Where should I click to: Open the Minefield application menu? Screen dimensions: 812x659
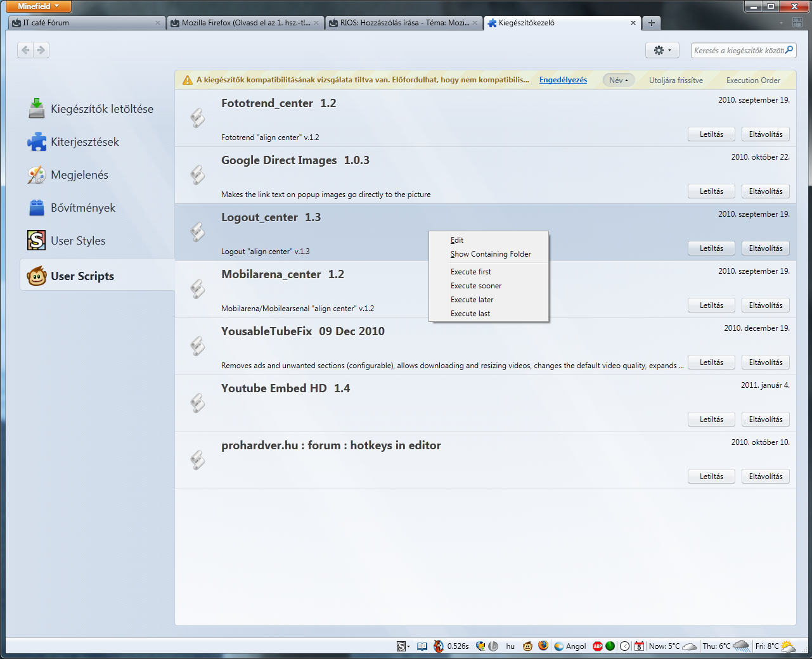38,6
